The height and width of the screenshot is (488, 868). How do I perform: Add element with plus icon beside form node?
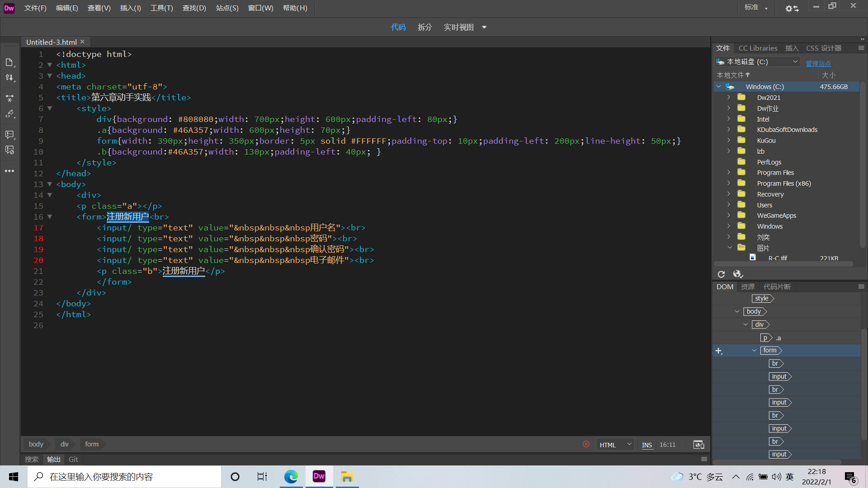pyautogui.click(x=719, y=351)
